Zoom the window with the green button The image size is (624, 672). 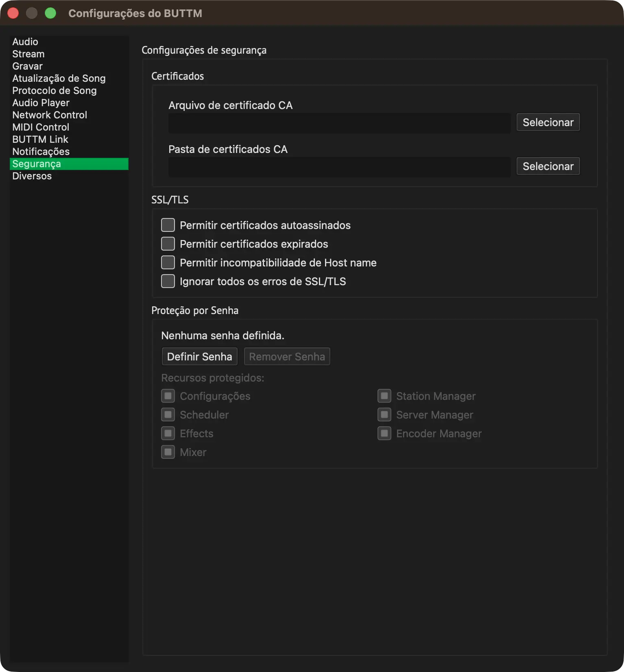click(50, 13)
